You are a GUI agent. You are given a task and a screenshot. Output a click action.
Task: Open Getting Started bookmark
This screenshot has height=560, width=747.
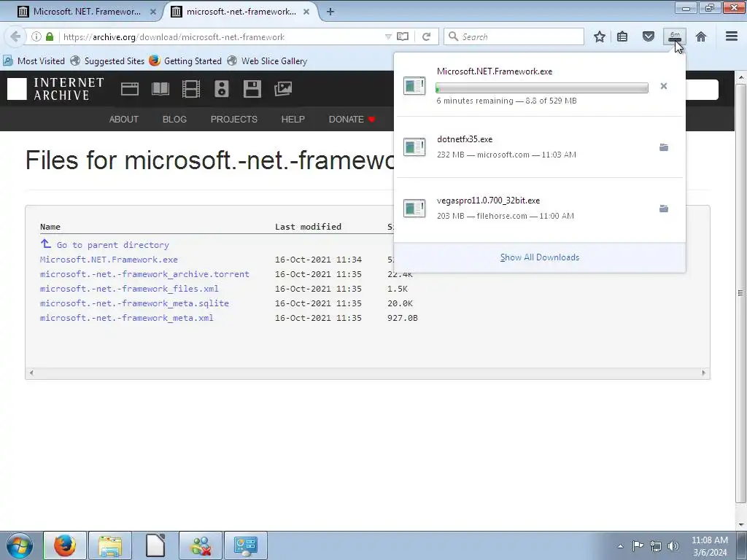click(x=185, y=61)
